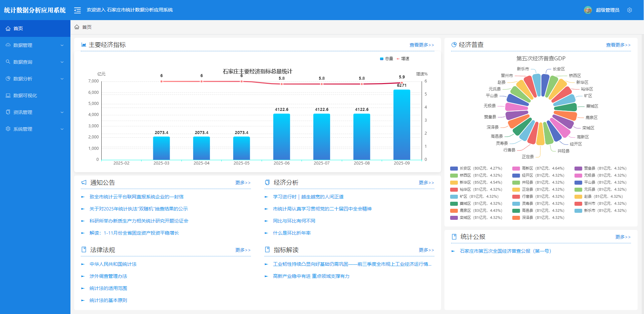The image size is (644, 314).
Task: Click the 经济普查 pie chart icon
Action: [454, 45]
